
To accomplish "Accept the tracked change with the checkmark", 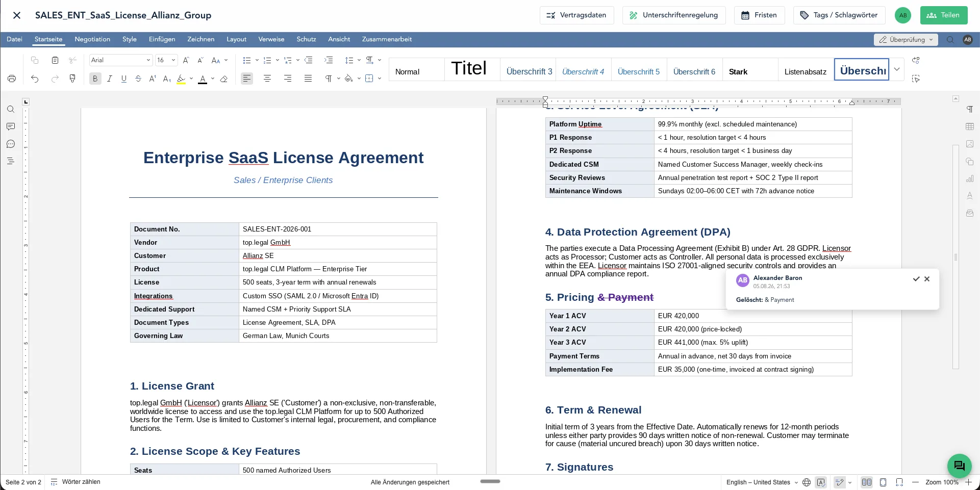I will click(x=916, y=279).
